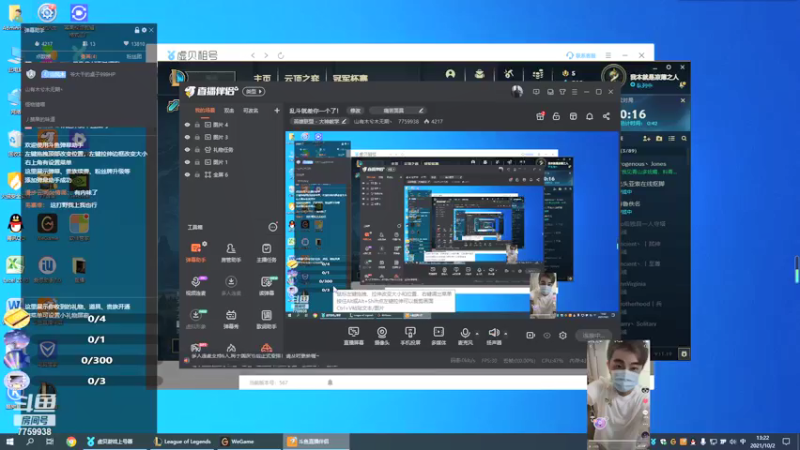Open search icon in League friends panel

coord(684,139)
